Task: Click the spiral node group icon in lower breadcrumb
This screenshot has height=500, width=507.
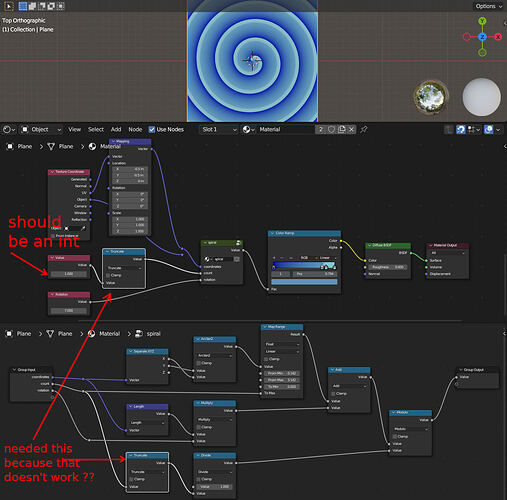Action: (139, 334)
